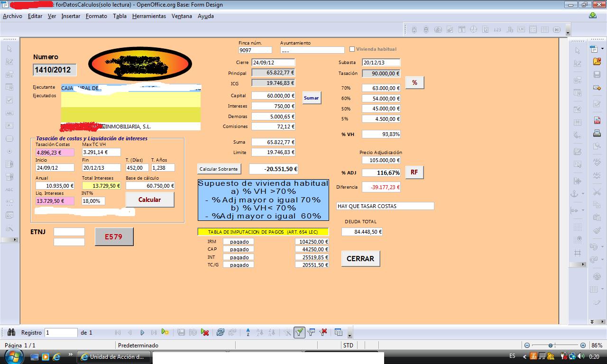Click the Delete Record red X icon
This screenshot has width=607, height=364.
(x=205, y=332)
